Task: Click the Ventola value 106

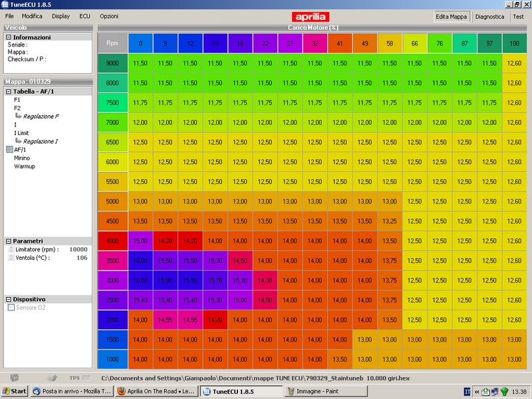Action: click(x=82, y=257)
